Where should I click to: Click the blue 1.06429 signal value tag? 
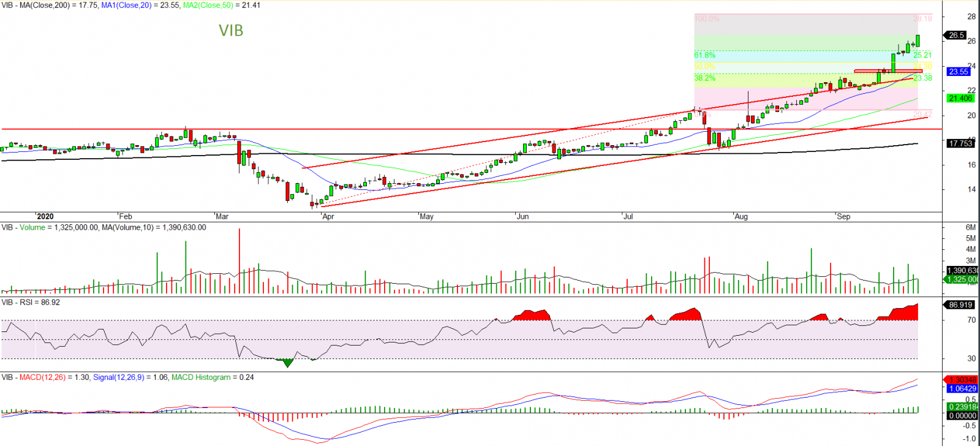(962, 388)
